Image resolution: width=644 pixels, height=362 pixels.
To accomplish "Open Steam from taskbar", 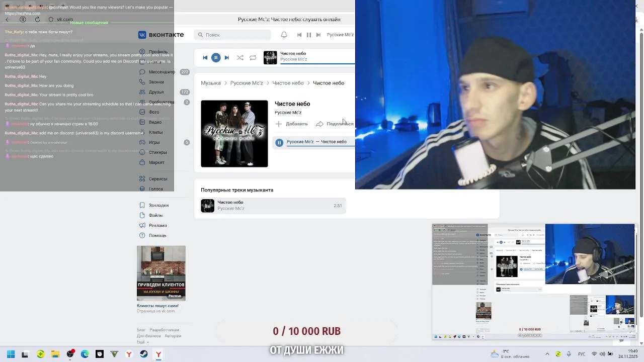I will tap(144, 354).
